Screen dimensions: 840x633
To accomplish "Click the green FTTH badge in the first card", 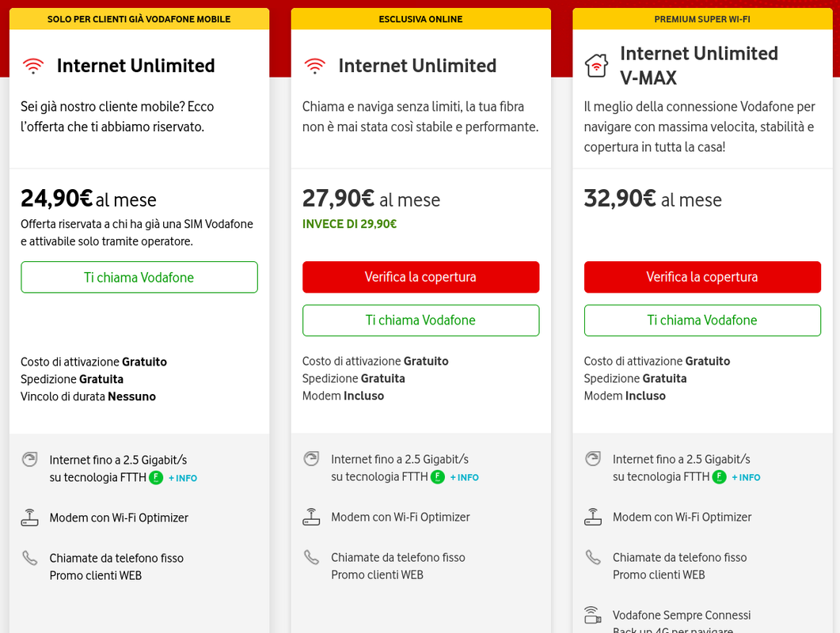I will tap(157, 478).
